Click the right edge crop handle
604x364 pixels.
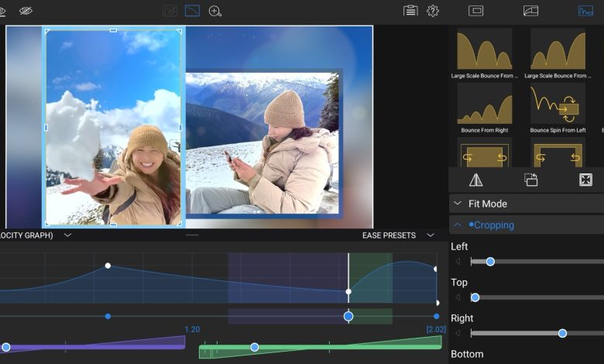[x=180, y=127]
